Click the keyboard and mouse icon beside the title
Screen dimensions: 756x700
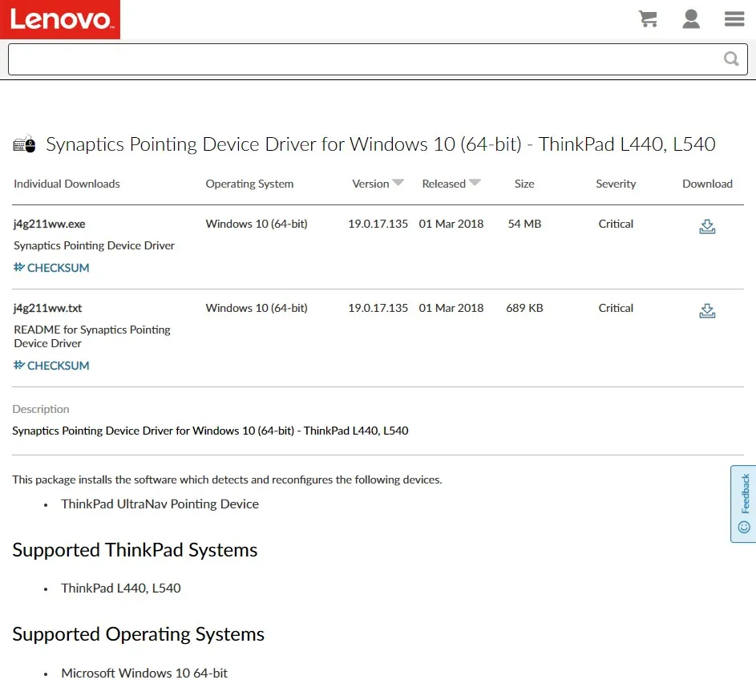[24, 144]
